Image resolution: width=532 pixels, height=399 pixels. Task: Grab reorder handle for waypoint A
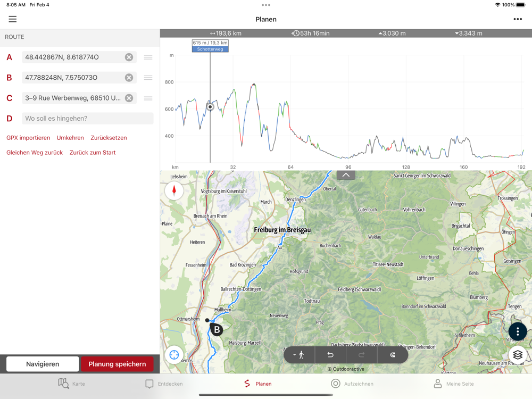[148, 57]
